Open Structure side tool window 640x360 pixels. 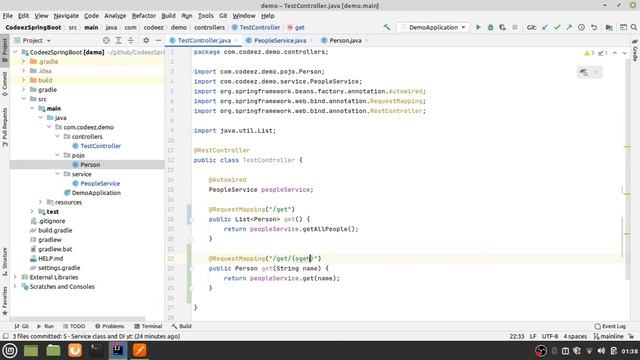click(4, 262)
